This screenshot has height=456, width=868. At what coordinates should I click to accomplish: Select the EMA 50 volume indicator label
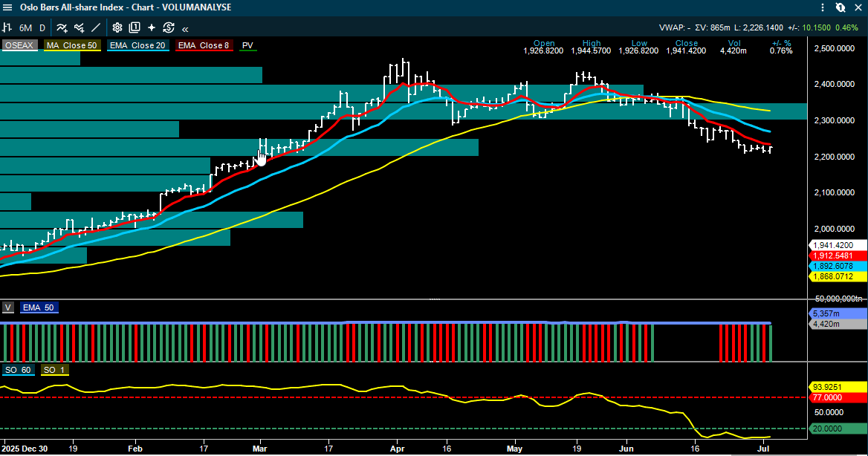38,307
